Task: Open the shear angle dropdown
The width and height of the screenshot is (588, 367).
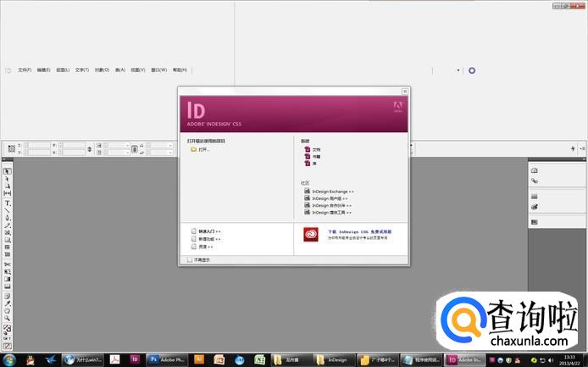Action: (169, 153)
